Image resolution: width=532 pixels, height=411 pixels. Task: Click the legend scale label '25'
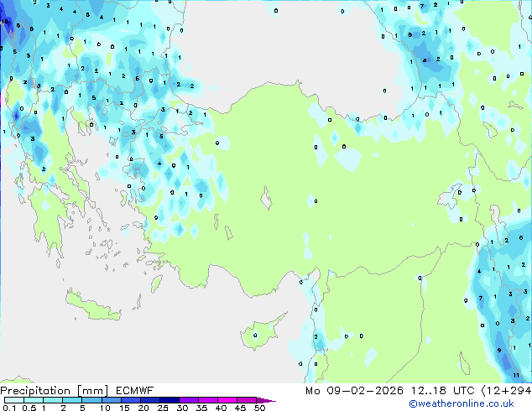coord(163,408)
